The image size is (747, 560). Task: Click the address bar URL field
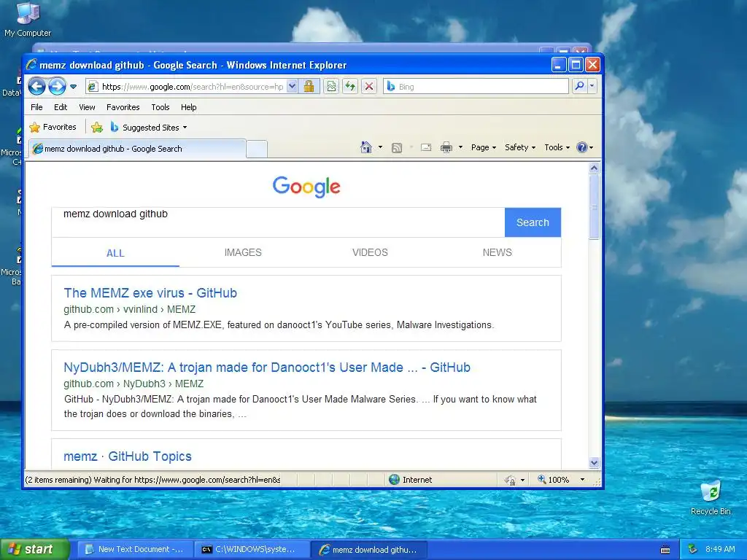[193, 87]
